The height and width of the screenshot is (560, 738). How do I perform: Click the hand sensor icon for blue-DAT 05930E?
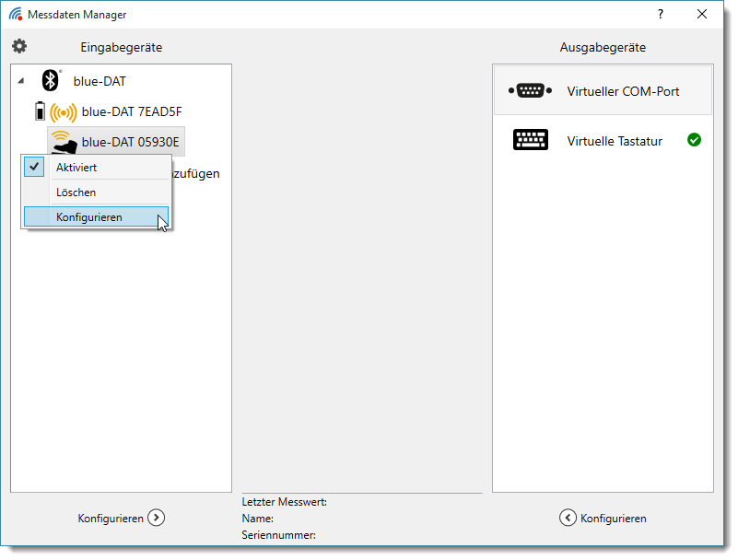point(63,141)
